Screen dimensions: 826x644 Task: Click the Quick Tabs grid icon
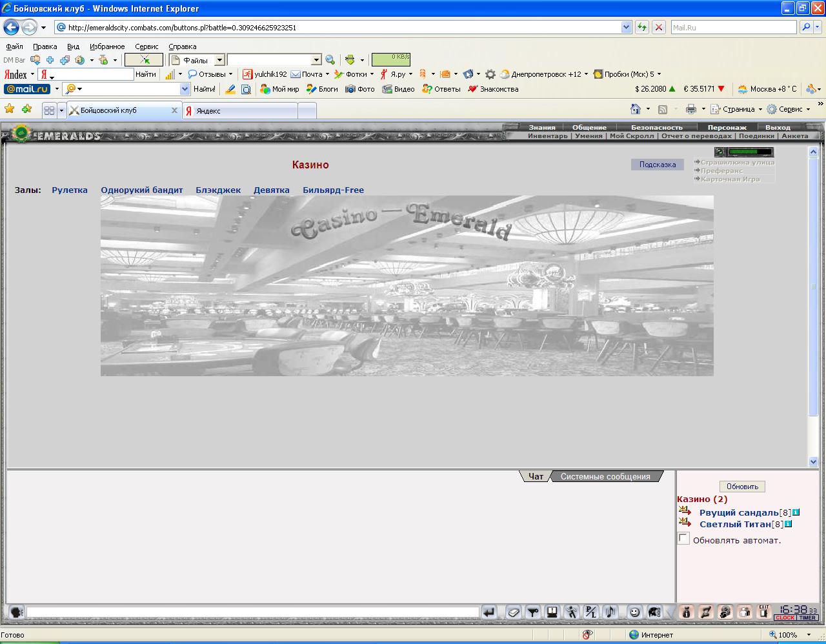tap(49, 110)
